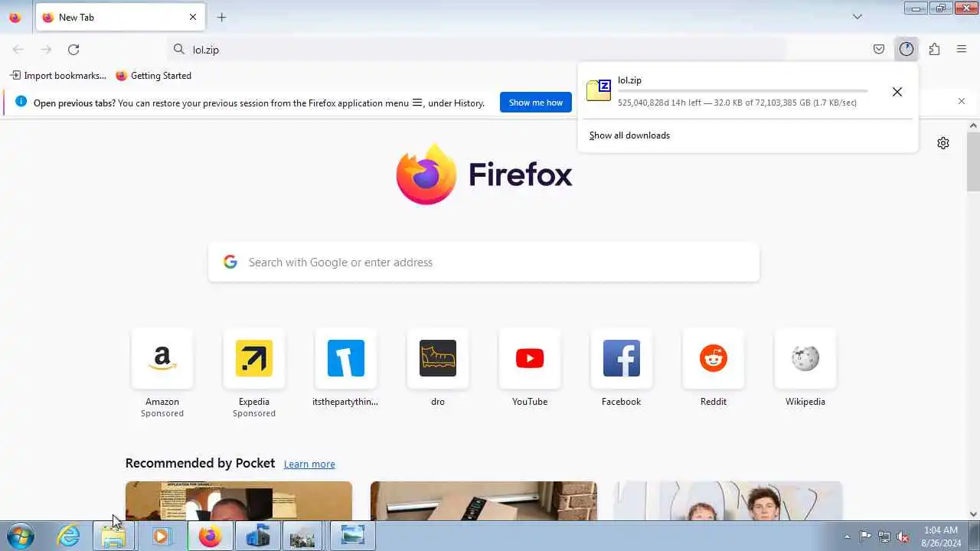Image resolution: width=980 pixels, height=551 pixels.
Task: Click the info icon in notification bar
Action: click(21, 101)
